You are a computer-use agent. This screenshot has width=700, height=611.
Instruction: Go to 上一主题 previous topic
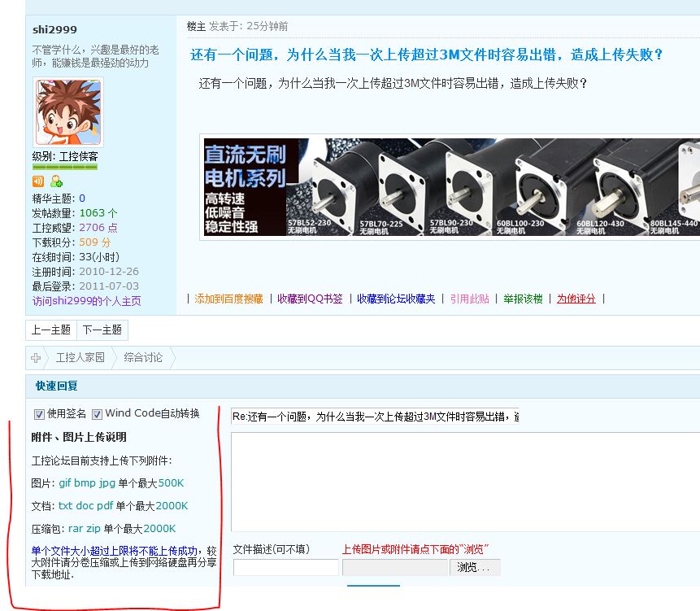click(51, 330)
